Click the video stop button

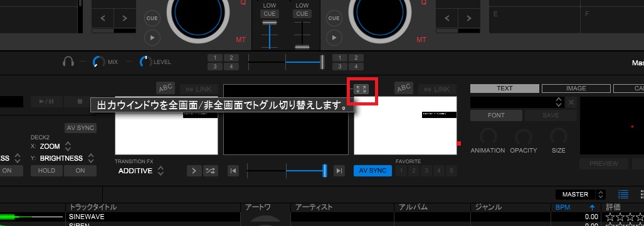[80, 101]
